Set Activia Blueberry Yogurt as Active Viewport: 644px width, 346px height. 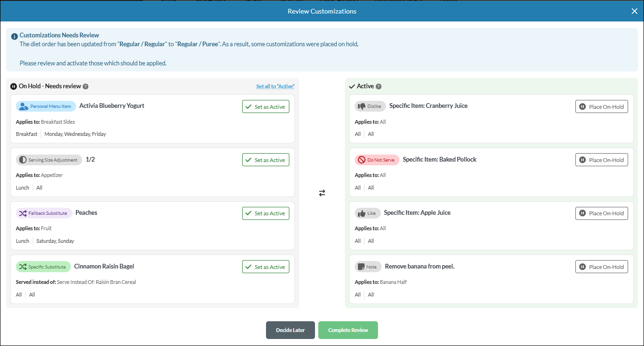[x=266, y=106]
